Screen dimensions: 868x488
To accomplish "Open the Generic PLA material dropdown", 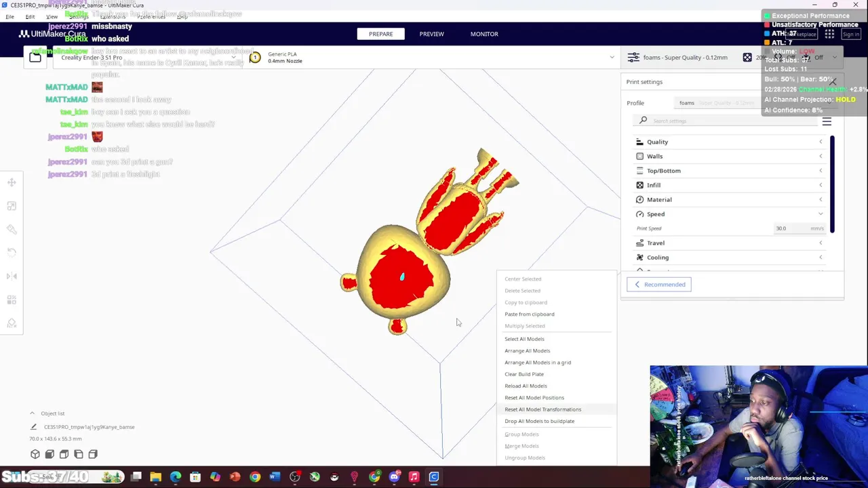I will (431, 58).
